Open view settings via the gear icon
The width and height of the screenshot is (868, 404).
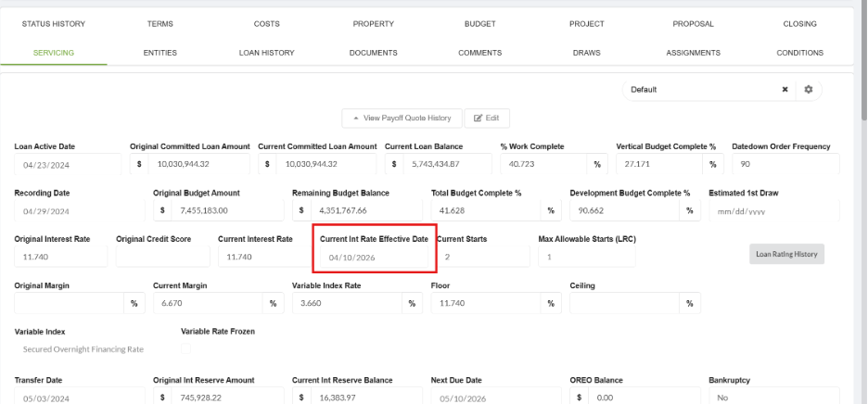(x=809, y=90)
